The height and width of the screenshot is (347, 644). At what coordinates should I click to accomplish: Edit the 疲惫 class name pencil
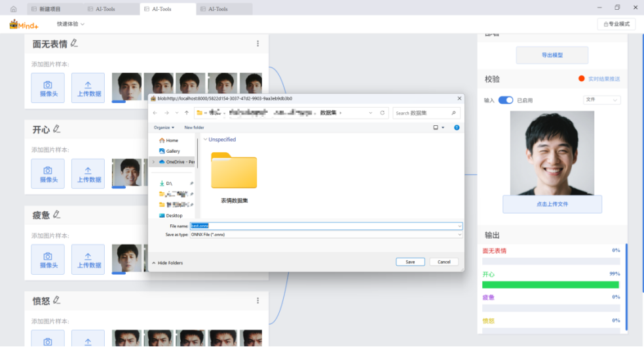tap(57, 214)
